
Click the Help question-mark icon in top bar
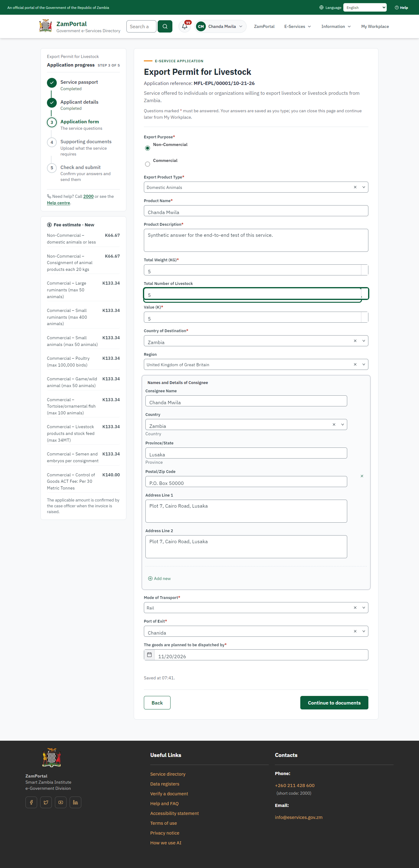pos(396,7)
